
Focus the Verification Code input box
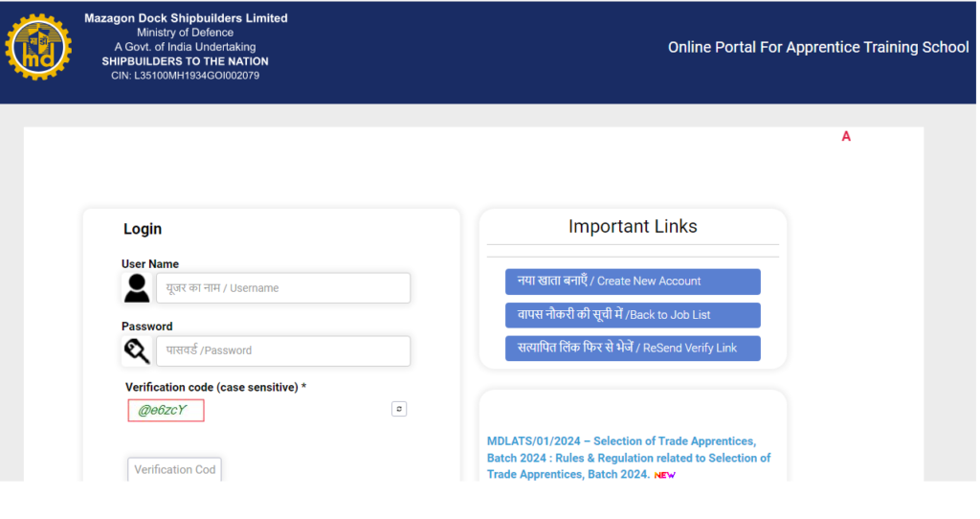(x=174, y=469)
